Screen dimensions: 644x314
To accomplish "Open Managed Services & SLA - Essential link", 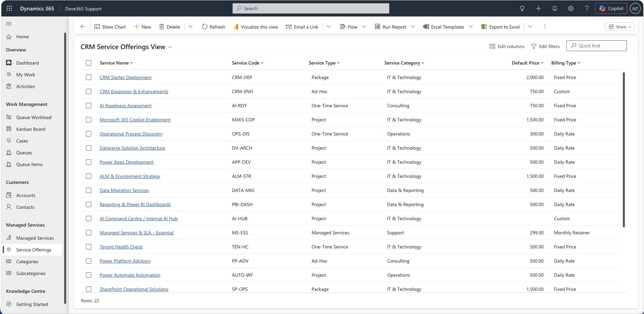I will [x=137, y=233].
